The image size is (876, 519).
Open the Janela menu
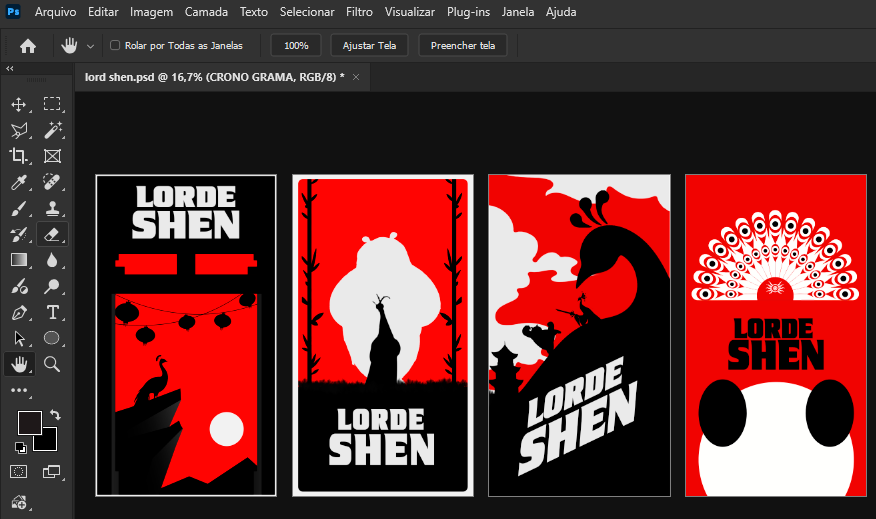518,12
